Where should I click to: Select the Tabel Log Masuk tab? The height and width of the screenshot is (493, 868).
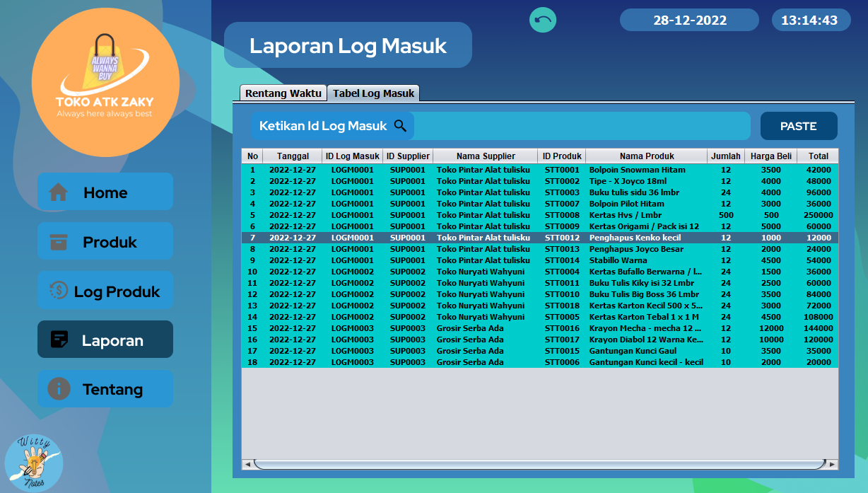click(x=373, y=93)
